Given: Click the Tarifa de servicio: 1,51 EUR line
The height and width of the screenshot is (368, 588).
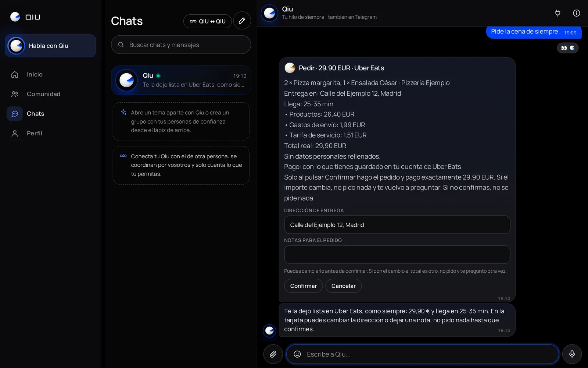Looking at the screenshot, I should click(x=326, y=135).
